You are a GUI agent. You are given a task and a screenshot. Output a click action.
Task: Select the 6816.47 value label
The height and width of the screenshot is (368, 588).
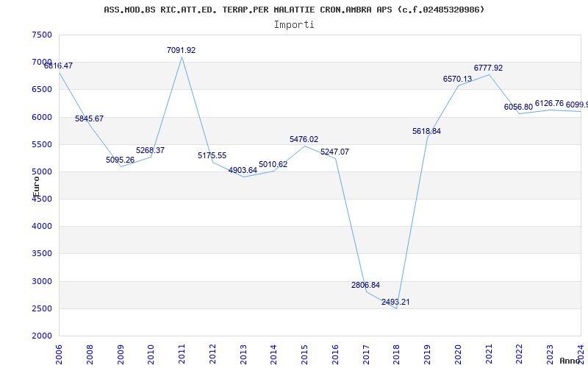(59, 66)
